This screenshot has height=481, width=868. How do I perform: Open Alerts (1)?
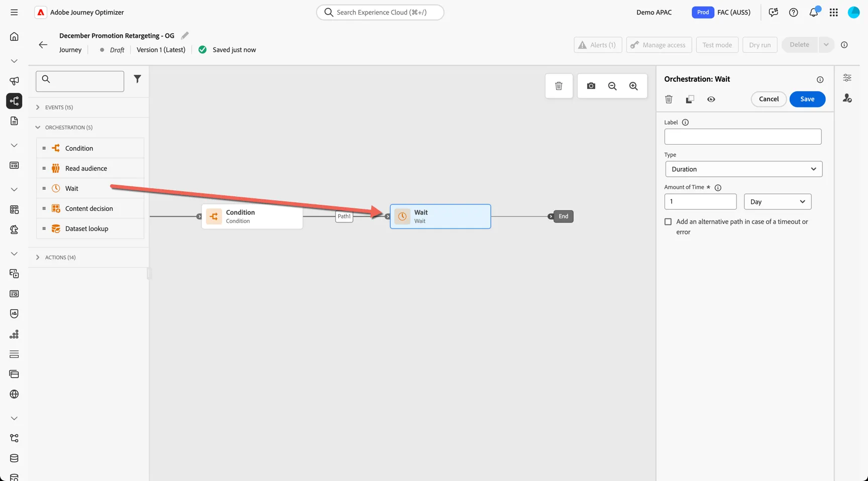coord(598,45)
